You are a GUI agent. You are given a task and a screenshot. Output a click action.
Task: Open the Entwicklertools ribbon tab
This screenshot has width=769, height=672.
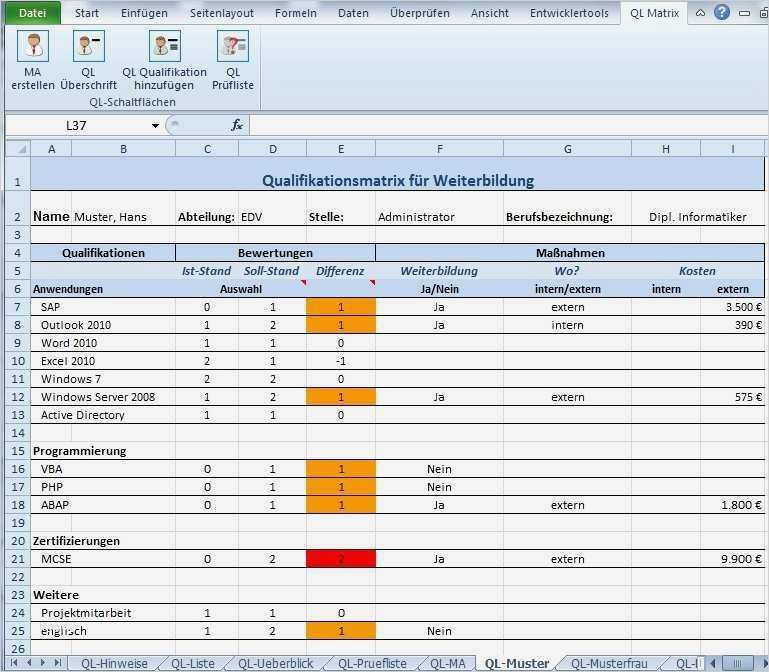[569, 13]
